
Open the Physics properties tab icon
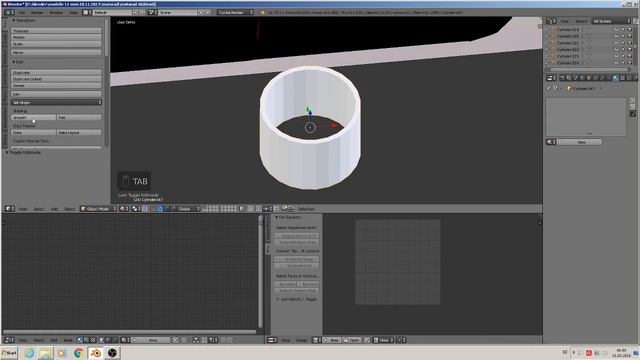click(636, 78)
